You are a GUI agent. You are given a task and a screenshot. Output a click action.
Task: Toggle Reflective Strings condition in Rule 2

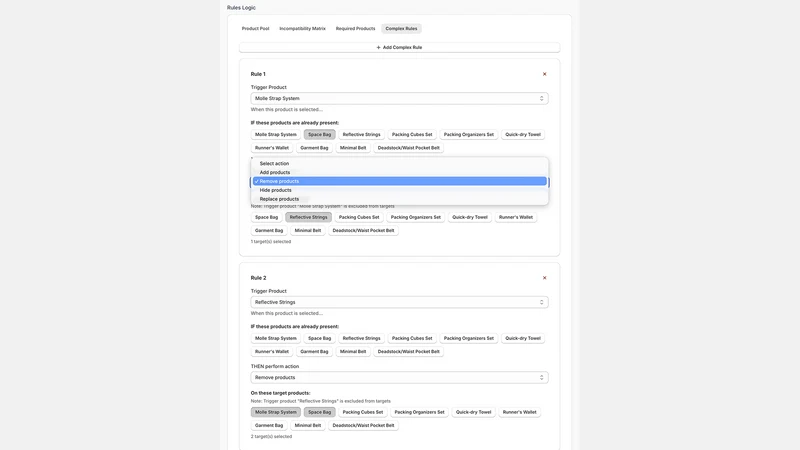(361, 338)
